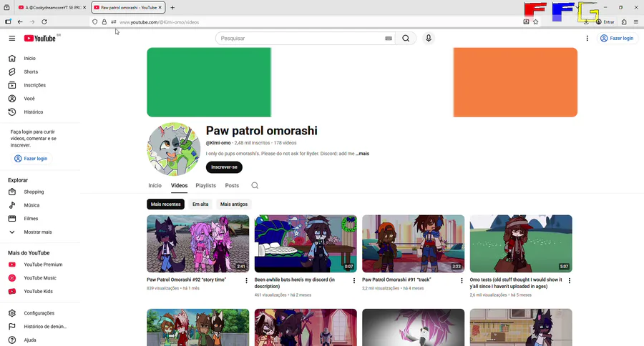Switch to the CookydreamcoreYT browser tab
Viewport: 644px width, 346px height.
coord(52,7)
